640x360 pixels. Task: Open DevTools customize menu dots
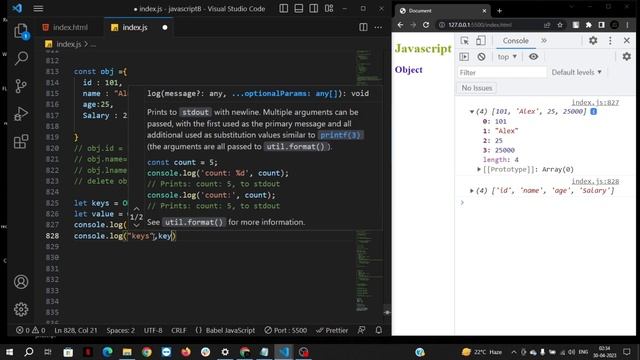pos(610,40)
